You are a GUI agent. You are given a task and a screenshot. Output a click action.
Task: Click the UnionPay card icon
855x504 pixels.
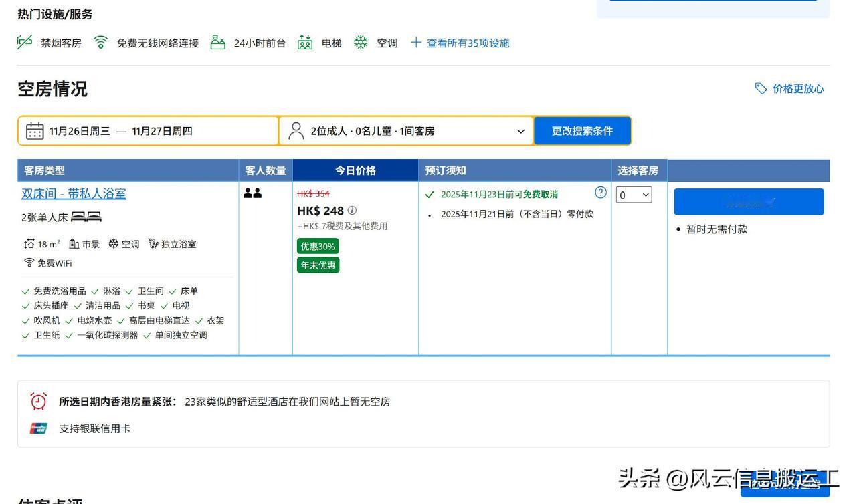[39, 428]
